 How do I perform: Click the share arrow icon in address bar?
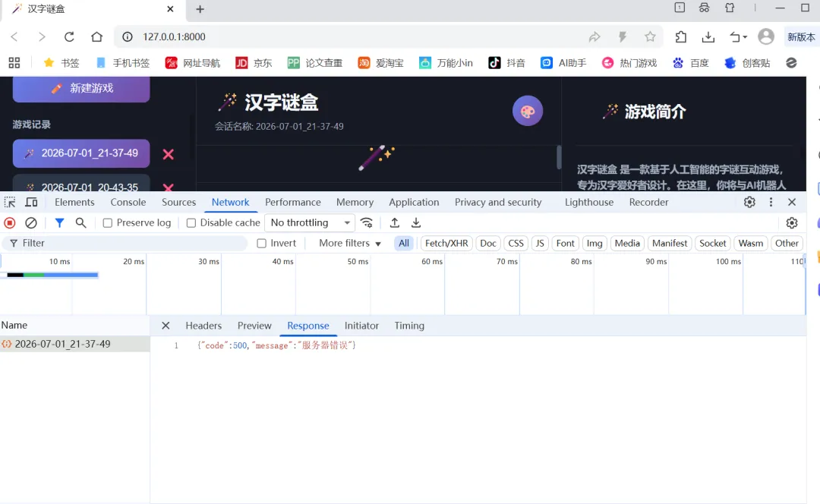594,36
